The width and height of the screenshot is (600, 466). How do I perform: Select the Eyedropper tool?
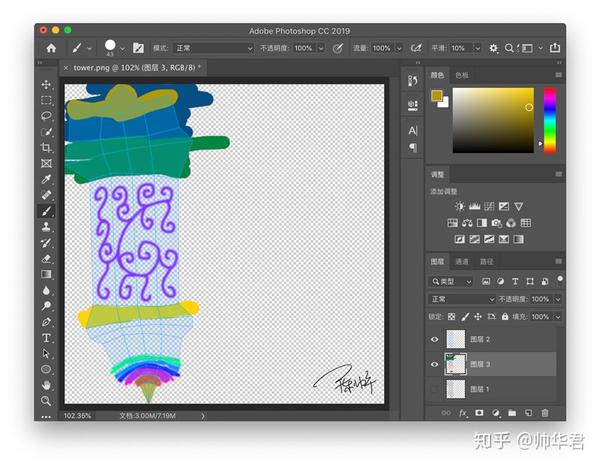(46, 179)
